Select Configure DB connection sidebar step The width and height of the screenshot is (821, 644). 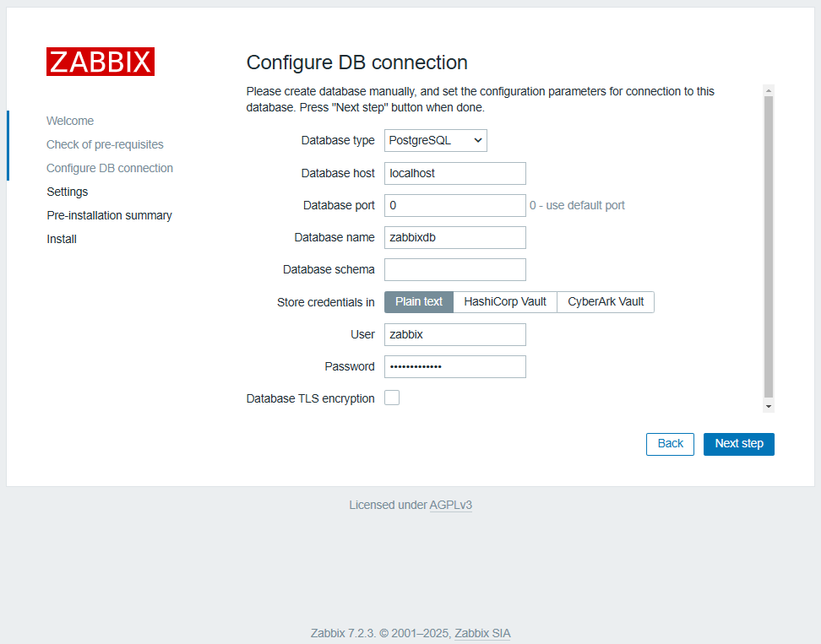pyautogui.click(x=110, y=168)
